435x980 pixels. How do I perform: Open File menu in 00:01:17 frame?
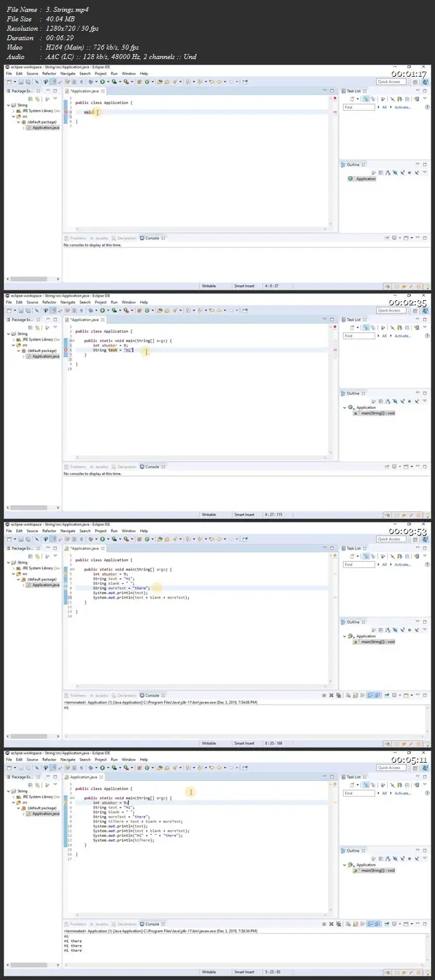9,73
